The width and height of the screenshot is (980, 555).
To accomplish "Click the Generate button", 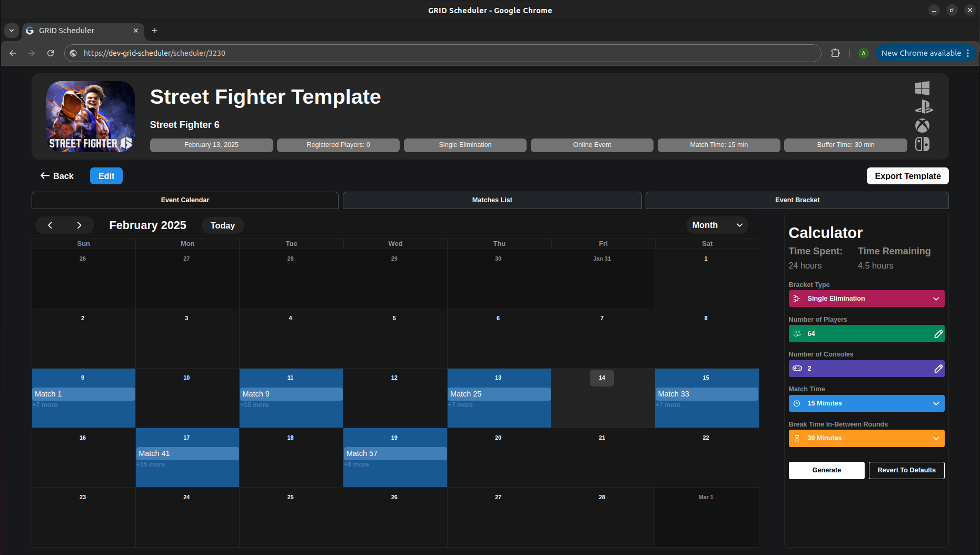I will point(826,470).
